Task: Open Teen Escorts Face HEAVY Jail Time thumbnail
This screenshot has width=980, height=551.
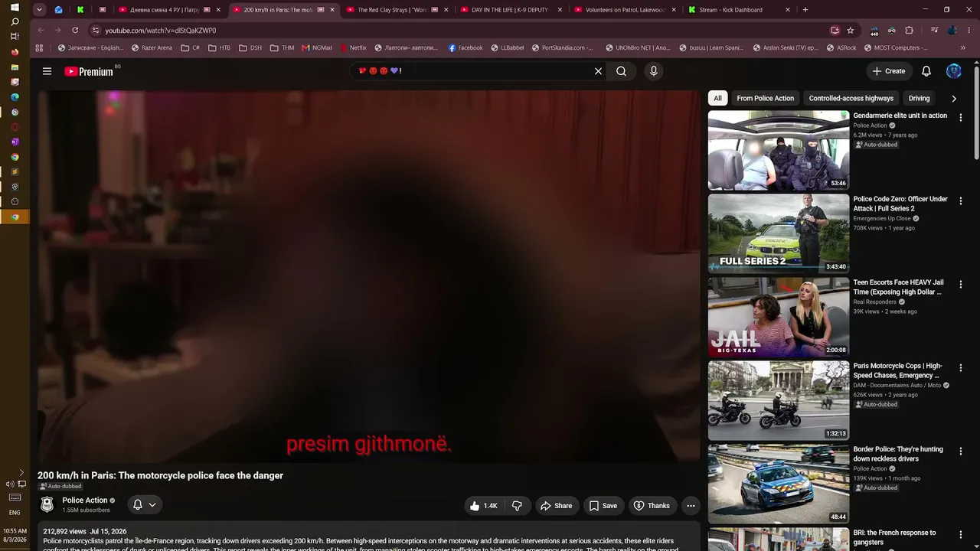Action: [779, 317]
